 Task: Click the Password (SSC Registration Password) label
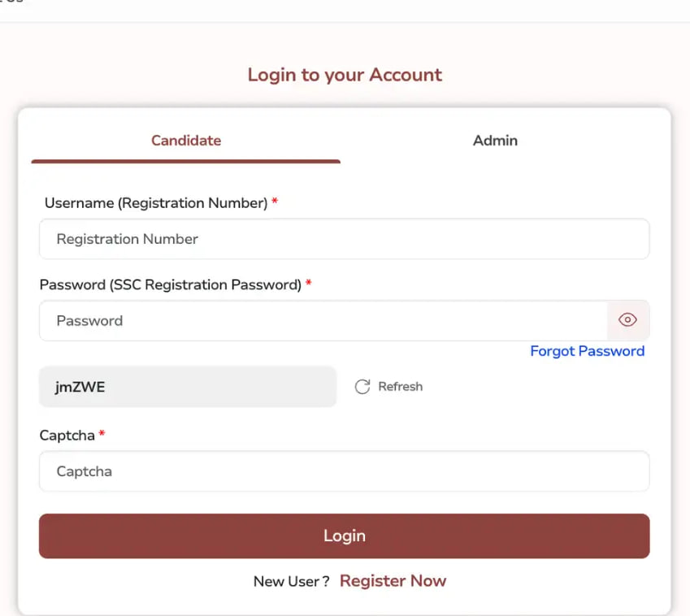tap(170, 284)
